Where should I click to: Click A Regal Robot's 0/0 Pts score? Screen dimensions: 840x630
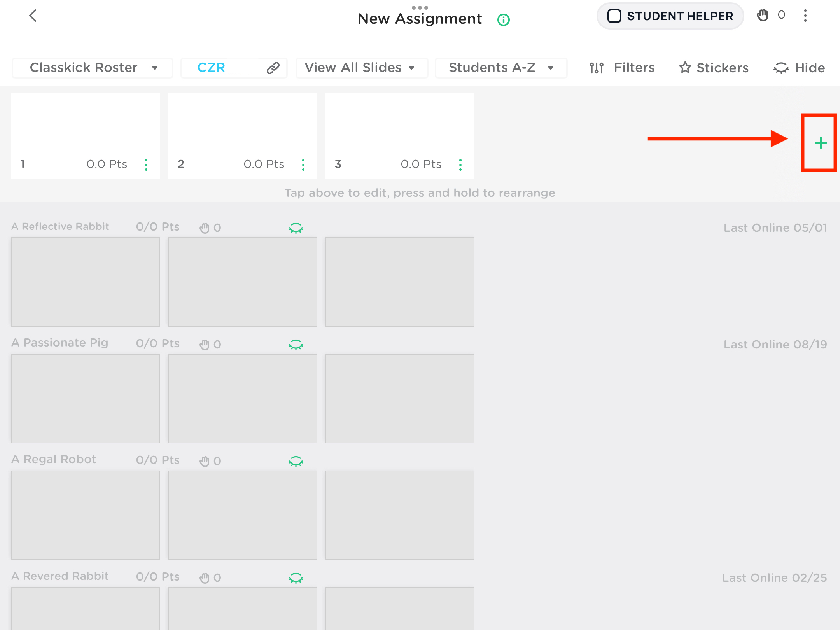tap(158, 460)
